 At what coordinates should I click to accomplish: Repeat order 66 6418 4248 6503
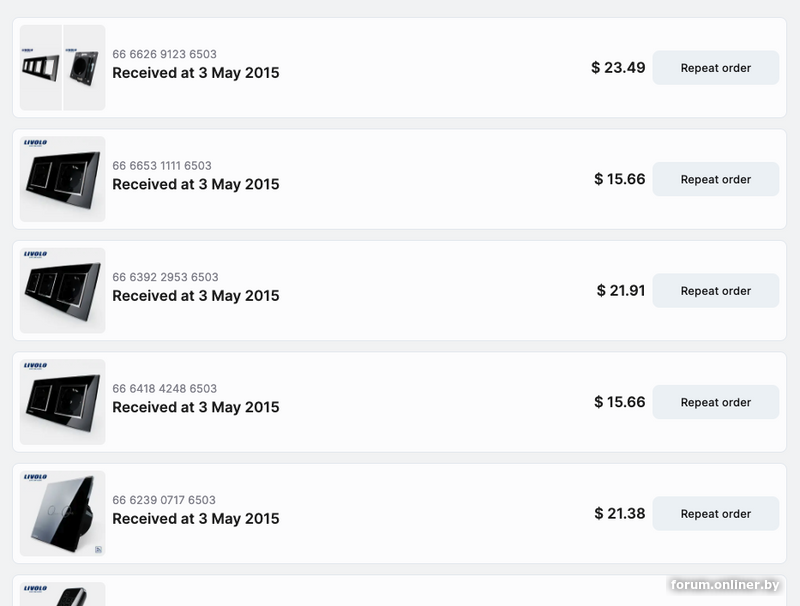[715, 402]
